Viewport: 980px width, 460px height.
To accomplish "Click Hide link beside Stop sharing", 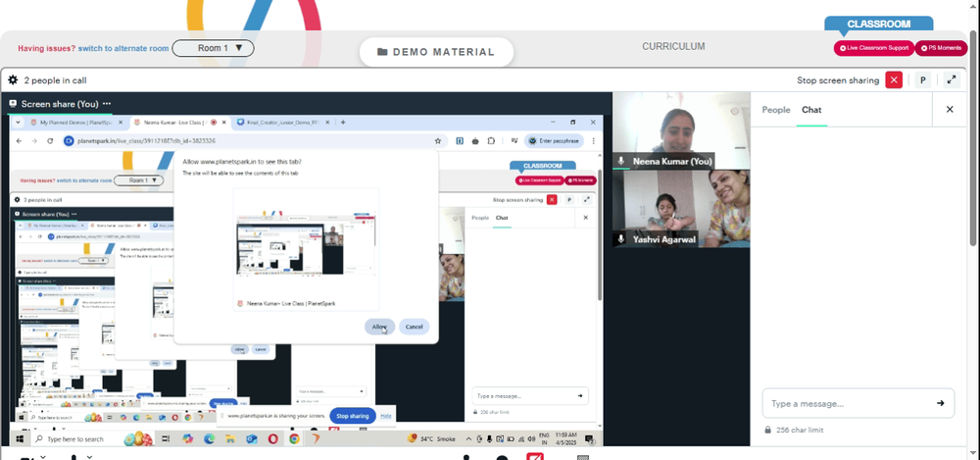I will [x=386, y=416].
